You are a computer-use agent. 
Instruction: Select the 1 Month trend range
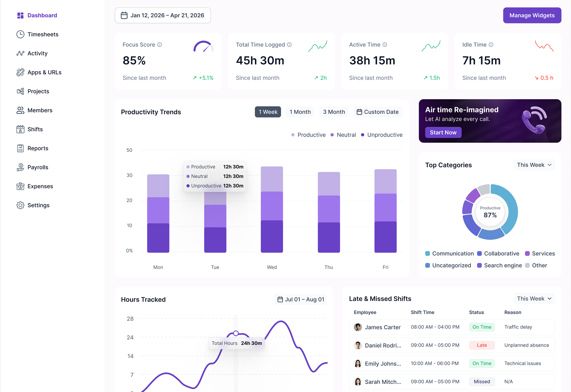(x=300, y=112)
